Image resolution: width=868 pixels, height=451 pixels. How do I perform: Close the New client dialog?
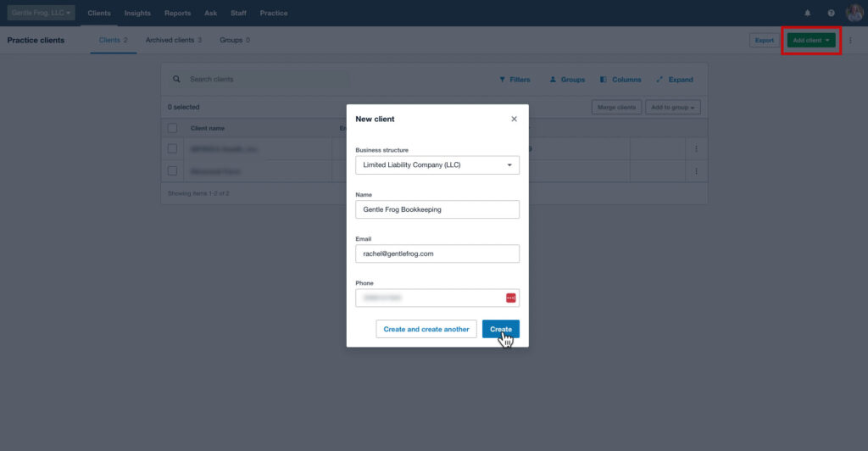(x=514, y=119)
